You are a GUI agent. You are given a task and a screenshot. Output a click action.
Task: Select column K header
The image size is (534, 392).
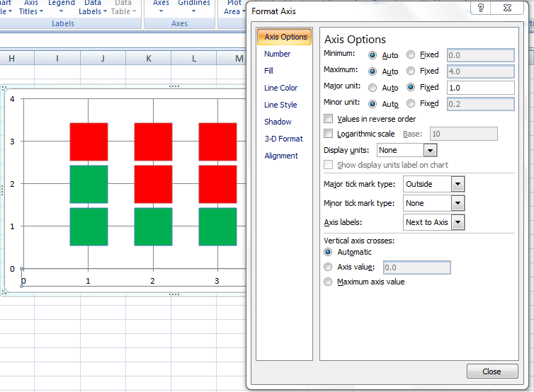(x=149, y=59)
